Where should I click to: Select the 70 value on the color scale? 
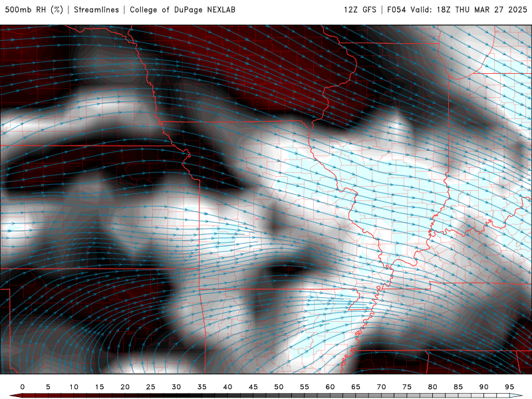tap(381, 387)
